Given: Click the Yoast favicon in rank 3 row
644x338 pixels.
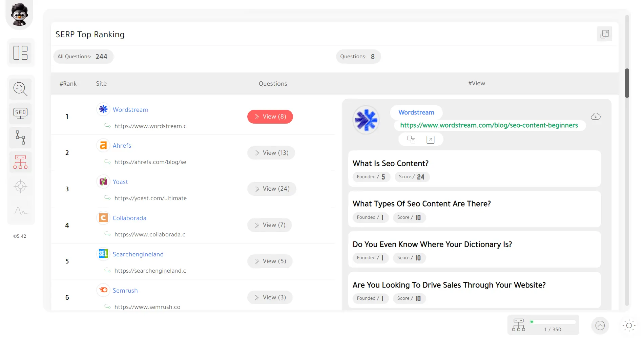Looking at the screenshot, I should coord(103,182).
